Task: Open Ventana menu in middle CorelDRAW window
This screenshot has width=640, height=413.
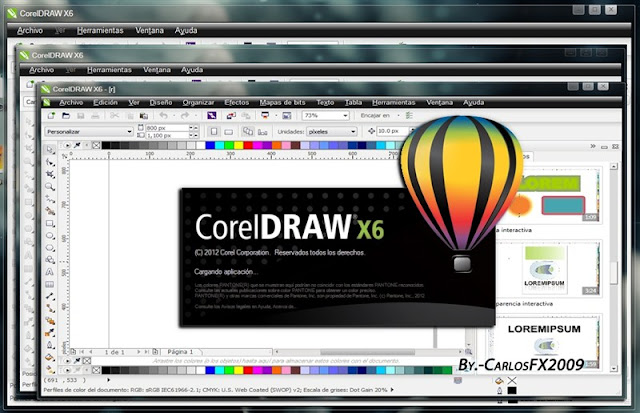Action: click(x=157, y=70)
